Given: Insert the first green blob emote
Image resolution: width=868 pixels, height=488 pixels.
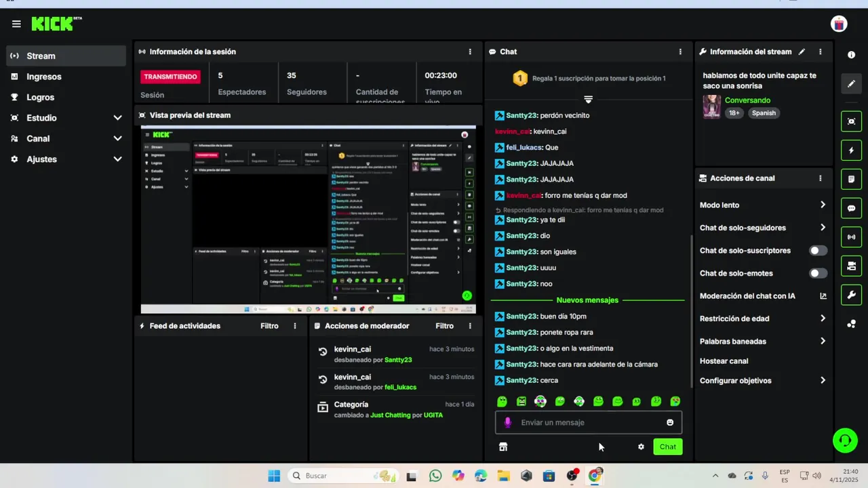Looking at the screenshot, I should pyautogui.click(x=502, y=401).
